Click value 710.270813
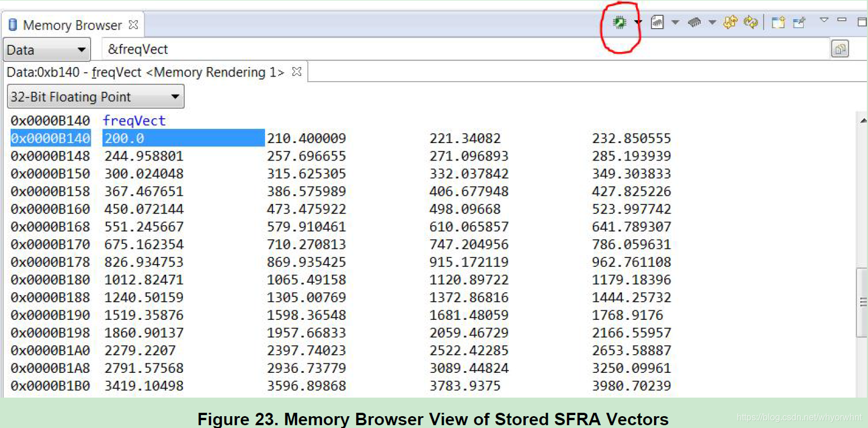The height and width of the screenshot is (428, 868). tap(306, 244)
